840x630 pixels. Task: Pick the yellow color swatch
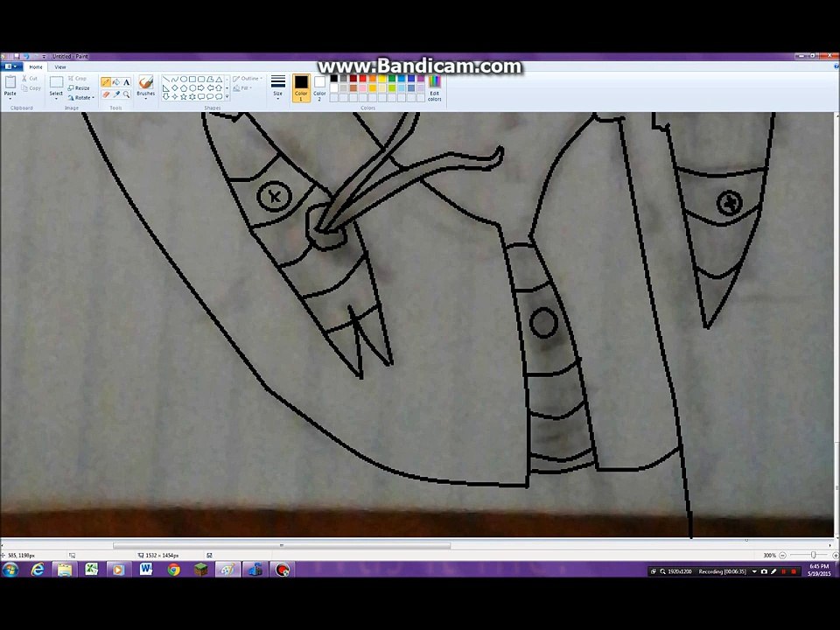click(382, 79)
